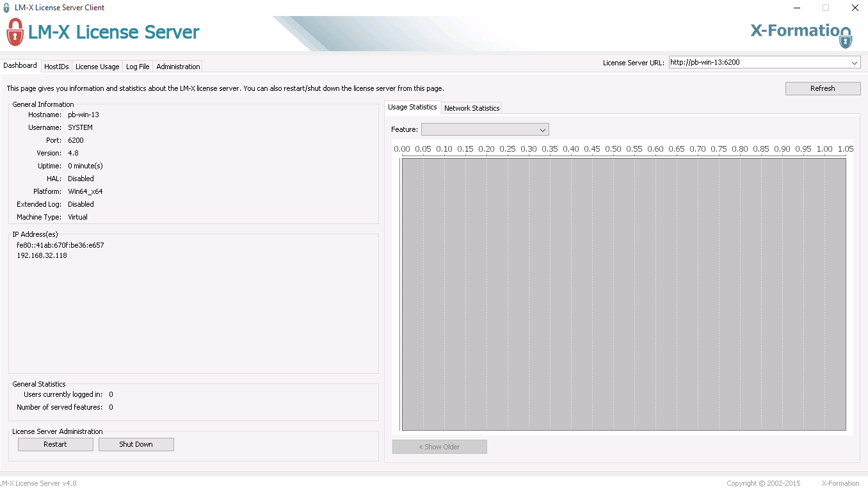Go to the Log File tab

click(138, 67)
